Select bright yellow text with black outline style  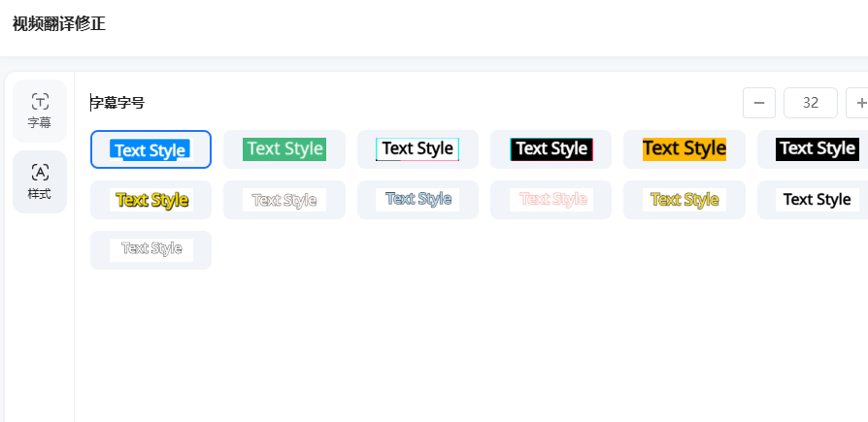point(150,200)
